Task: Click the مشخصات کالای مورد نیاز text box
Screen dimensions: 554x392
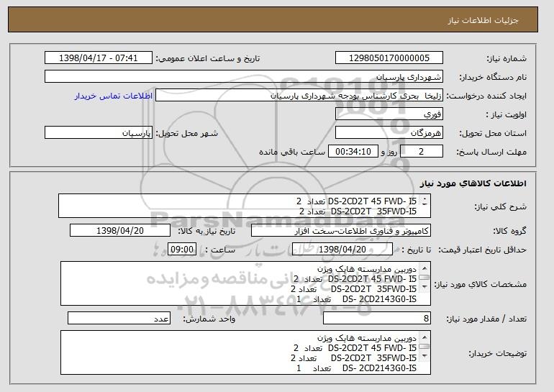Action: [x=245, y=283]
